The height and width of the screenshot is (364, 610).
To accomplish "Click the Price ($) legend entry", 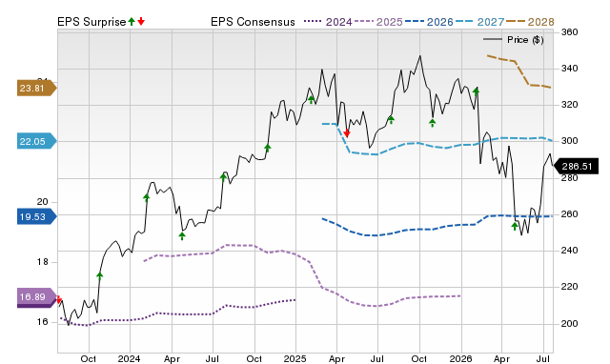I will click(514, 40).
